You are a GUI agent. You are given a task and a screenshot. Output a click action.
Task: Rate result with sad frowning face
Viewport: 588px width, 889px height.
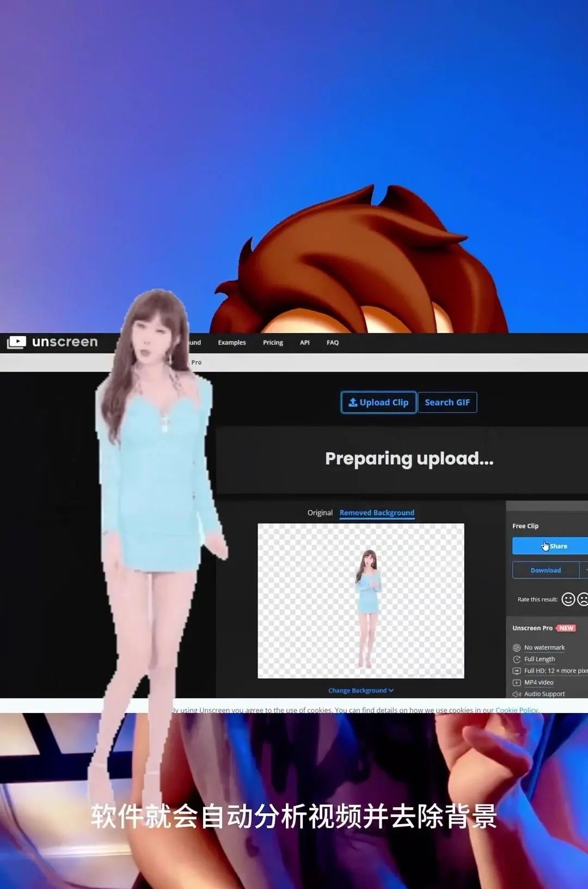[x=583, y=599]
